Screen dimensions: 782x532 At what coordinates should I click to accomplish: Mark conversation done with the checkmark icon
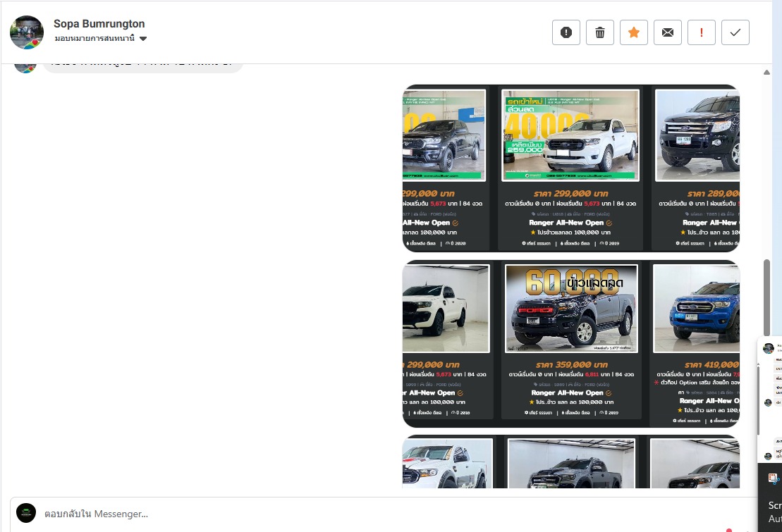click(735, 32)
